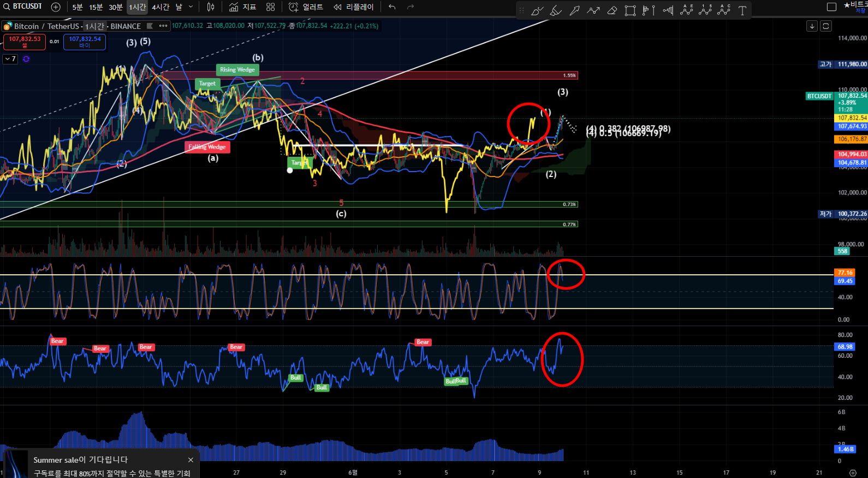868x478 pixels.
Task: Switch to the 4시간 timeframe
Action: (x=160, y=7)
